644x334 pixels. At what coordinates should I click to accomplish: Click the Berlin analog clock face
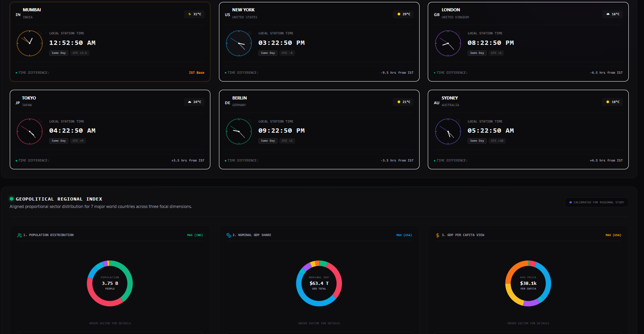tap(239, 131)
